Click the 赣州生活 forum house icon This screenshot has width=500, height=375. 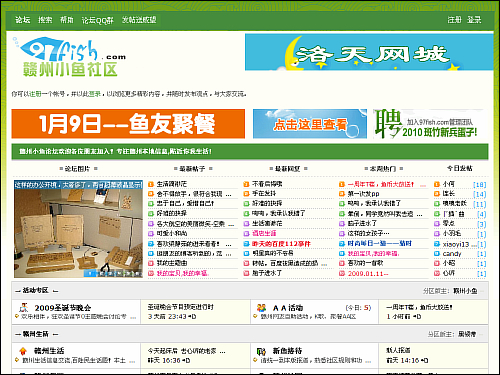[x=23, y=351]
